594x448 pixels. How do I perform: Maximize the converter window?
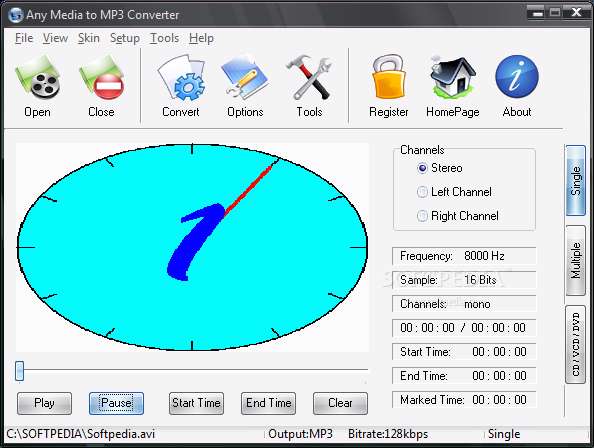[x=555, y=13]
